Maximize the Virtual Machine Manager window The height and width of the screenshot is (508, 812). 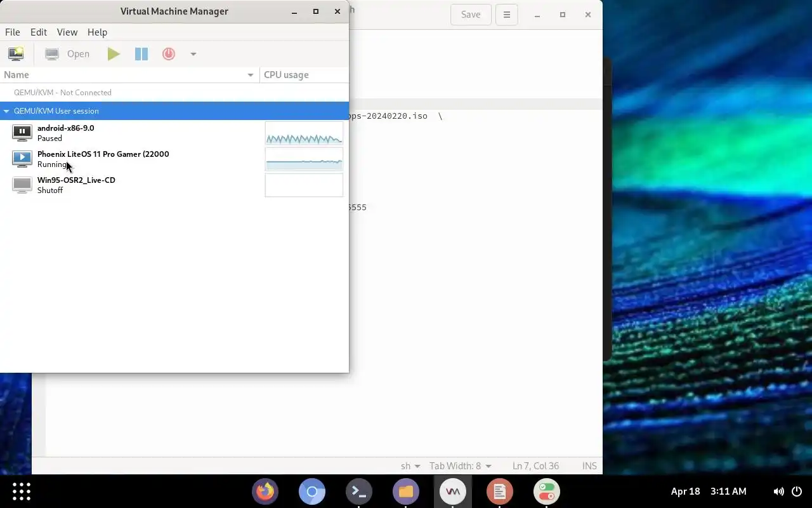316,11
